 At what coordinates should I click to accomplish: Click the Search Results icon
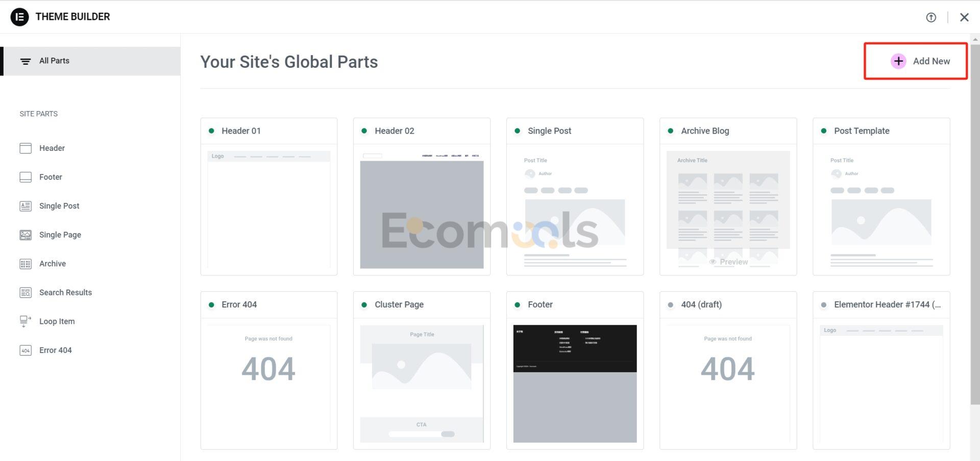[x=26, y=293]
